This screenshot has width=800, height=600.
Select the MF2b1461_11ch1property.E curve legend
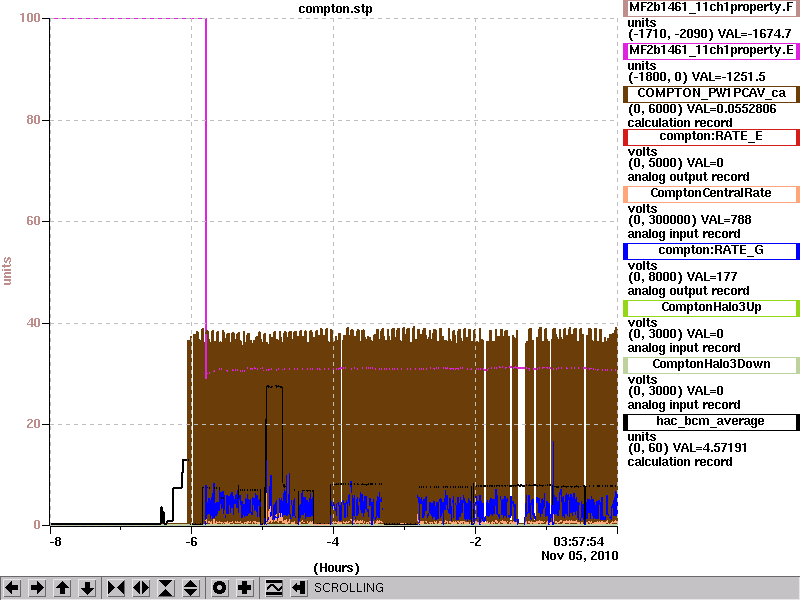tap(711, 51)
